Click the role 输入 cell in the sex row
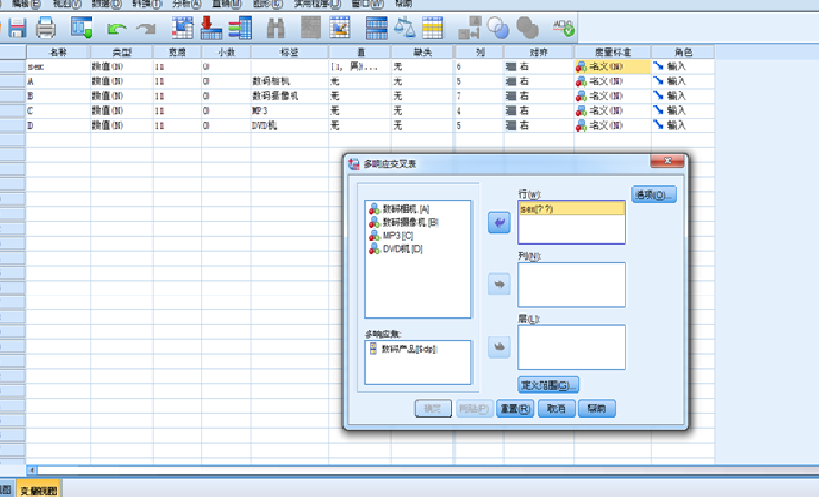Image resolution: width=819 pixels, height=497 pixels. pyautogui.click(x=683, y=67)
